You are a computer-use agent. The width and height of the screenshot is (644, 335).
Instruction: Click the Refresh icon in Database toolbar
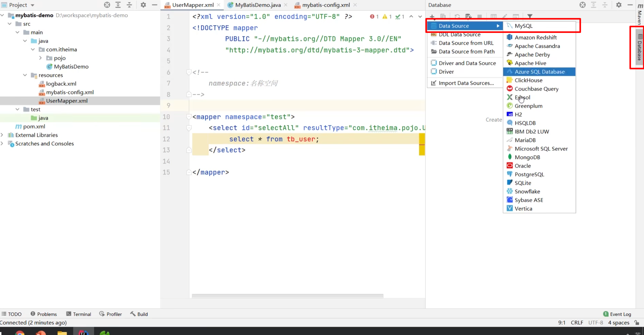tap(457, 17)
